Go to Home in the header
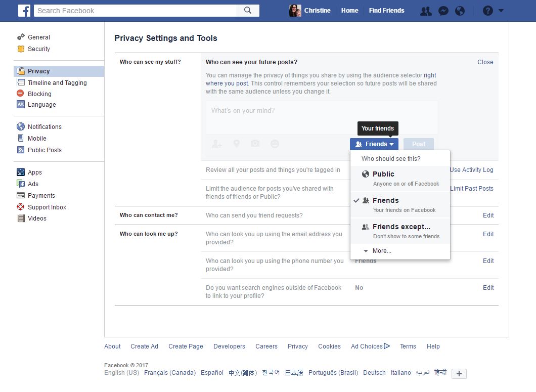The width and height of the screenshot is (536, 392). pos(349,11)
